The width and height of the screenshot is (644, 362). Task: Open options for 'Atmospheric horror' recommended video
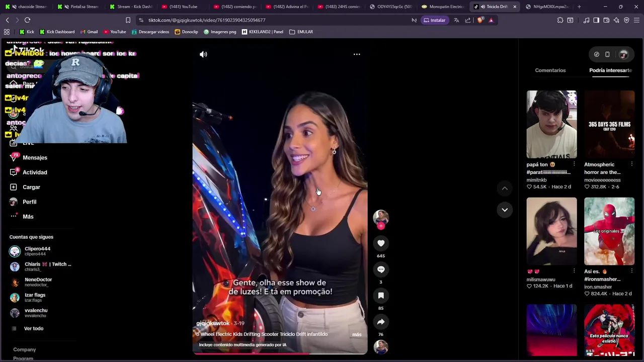click(x=632, y=164)
